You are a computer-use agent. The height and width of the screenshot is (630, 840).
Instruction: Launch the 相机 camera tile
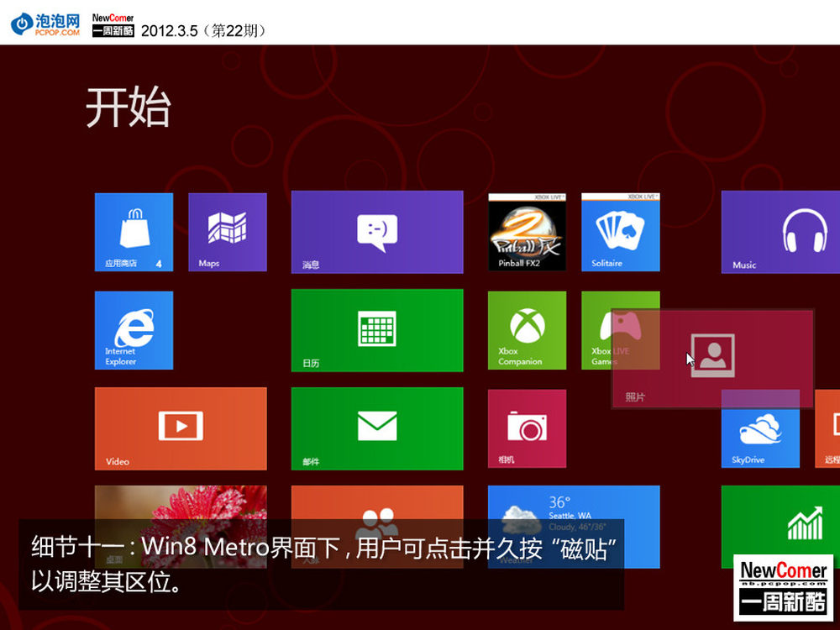coord(527,428)
